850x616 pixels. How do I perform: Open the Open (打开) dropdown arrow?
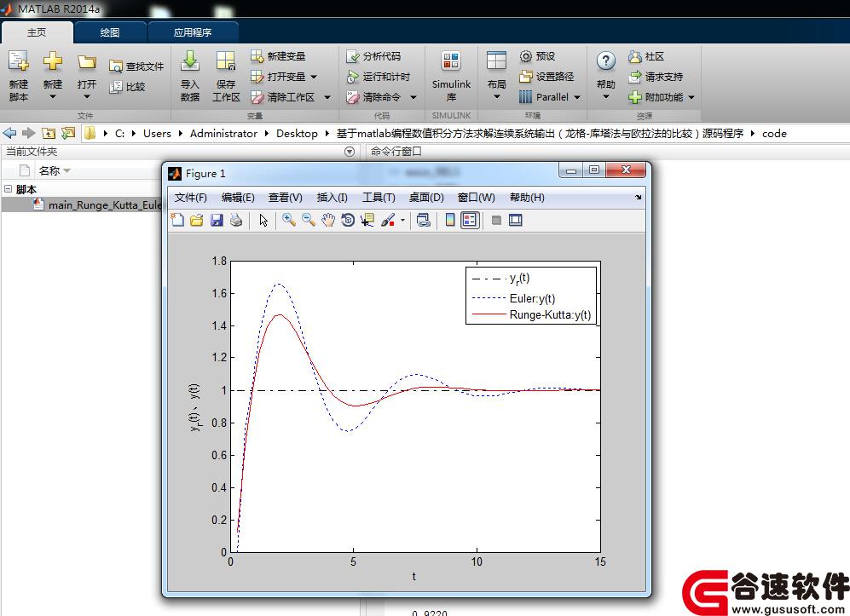[87, 97]
